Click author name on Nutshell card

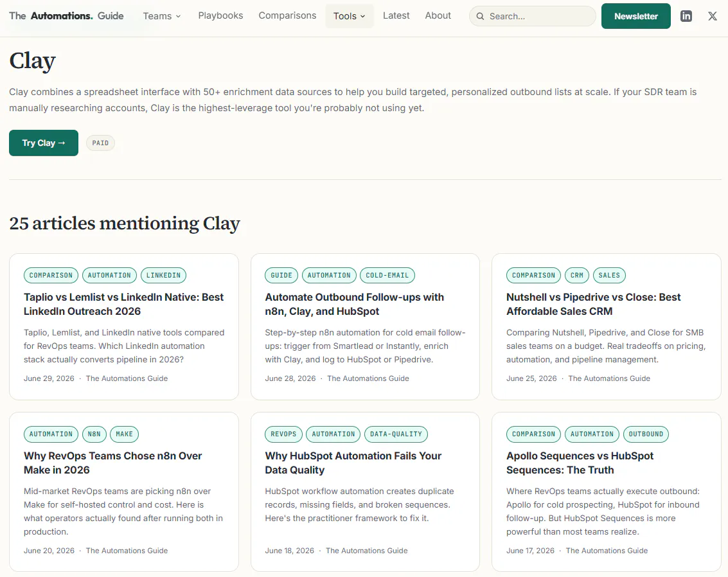pos(609,378)
